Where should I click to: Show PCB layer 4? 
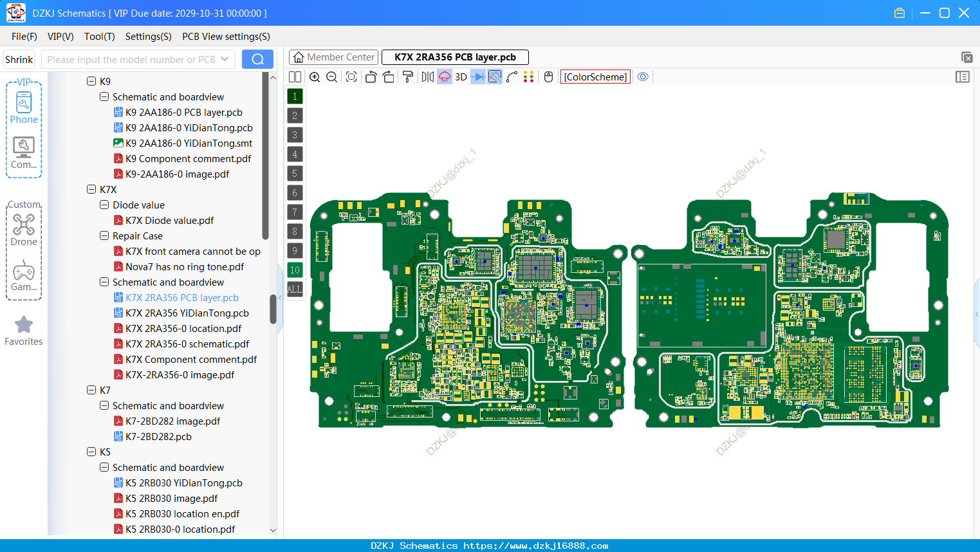point(295,154)
